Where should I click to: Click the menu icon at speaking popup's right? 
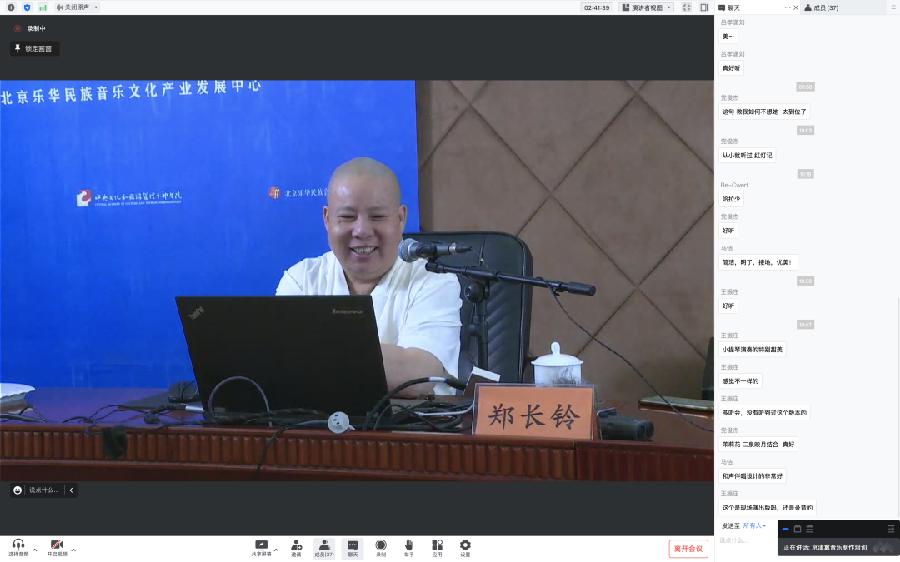pyautogui.click(x=891, y=529)
